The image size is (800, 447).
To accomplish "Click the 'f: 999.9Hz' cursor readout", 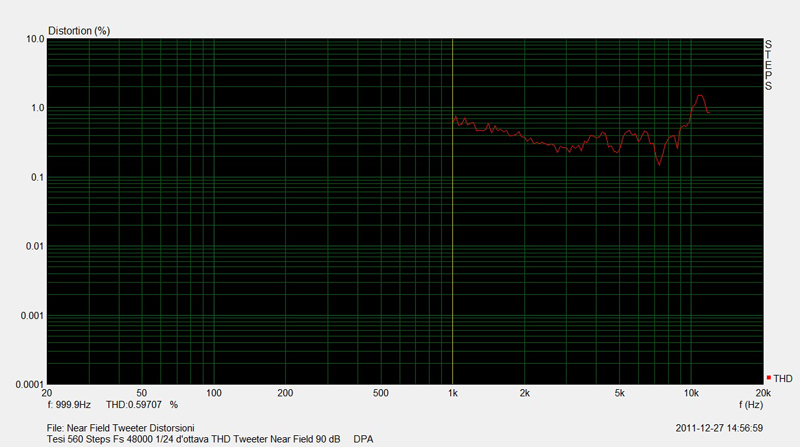I will (69, 405).
